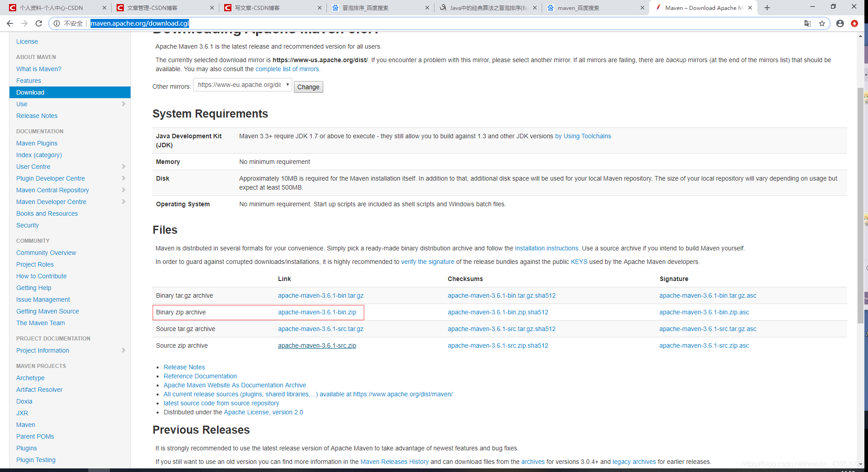868x472 pixels.
Task: Click the Change mirror button
Action: (x=308, y=87)
